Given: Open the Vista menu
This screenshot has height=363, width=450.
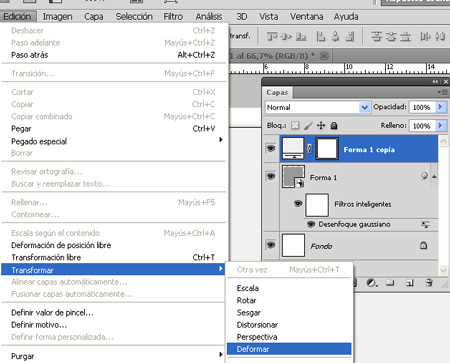Looking at the screenshot, I should coord(269,17).
